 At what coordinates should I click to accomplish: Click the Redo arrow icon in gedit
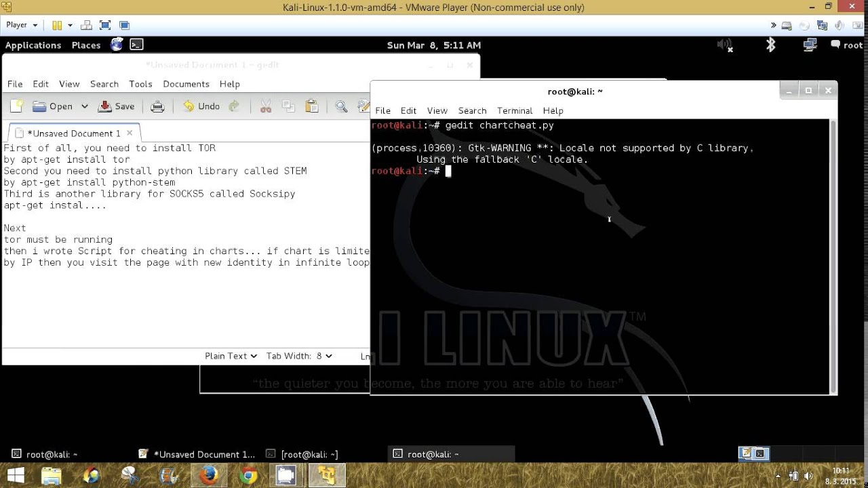point(234,106)
